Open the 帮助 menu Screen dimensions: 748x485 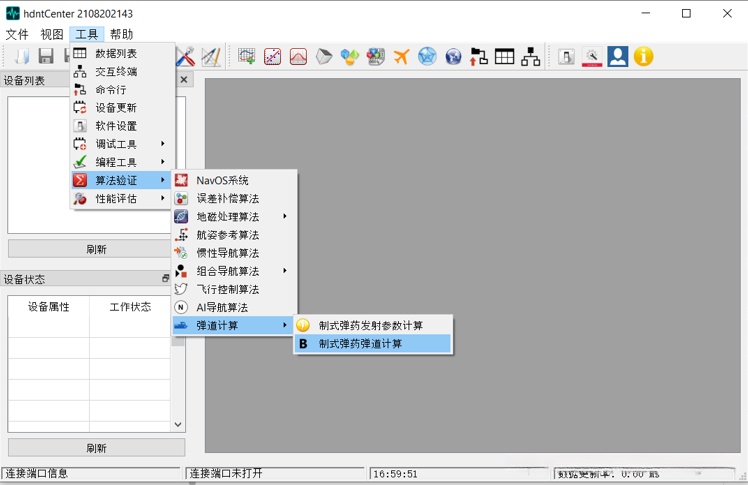point(121,34)
